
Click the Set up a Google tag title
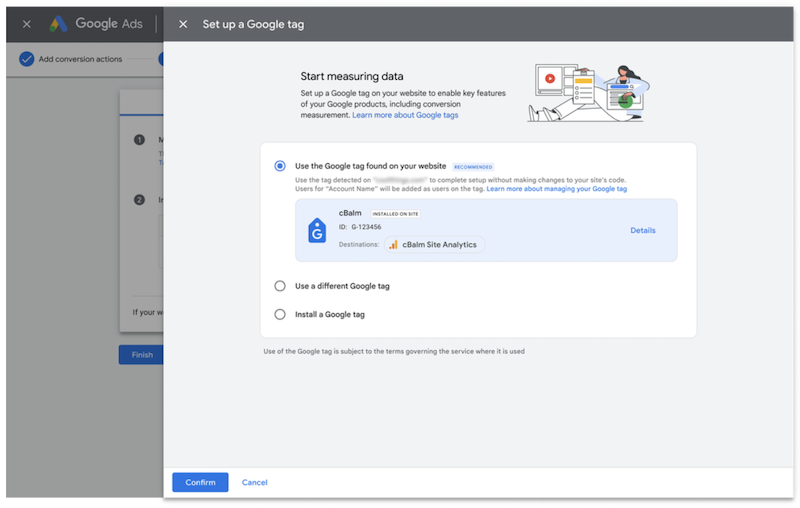coord(253,24)
